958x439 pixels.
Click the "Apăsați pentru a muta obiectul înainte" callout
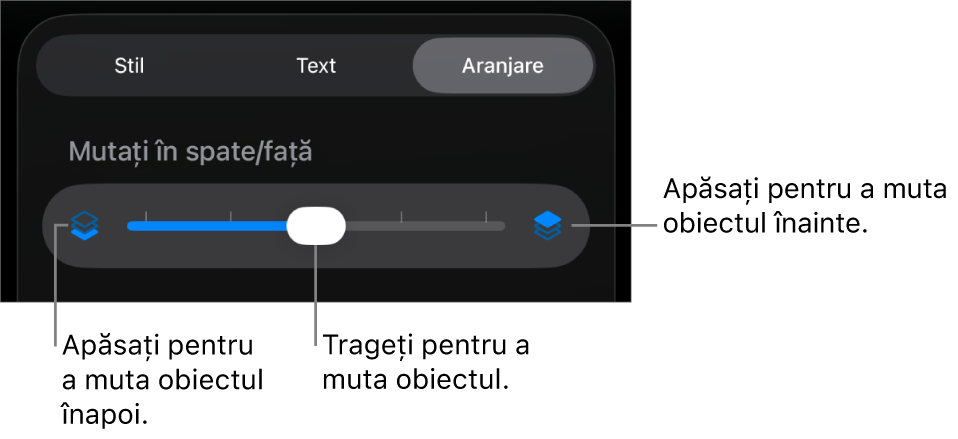pyautogui.click(x=805, y=207)
